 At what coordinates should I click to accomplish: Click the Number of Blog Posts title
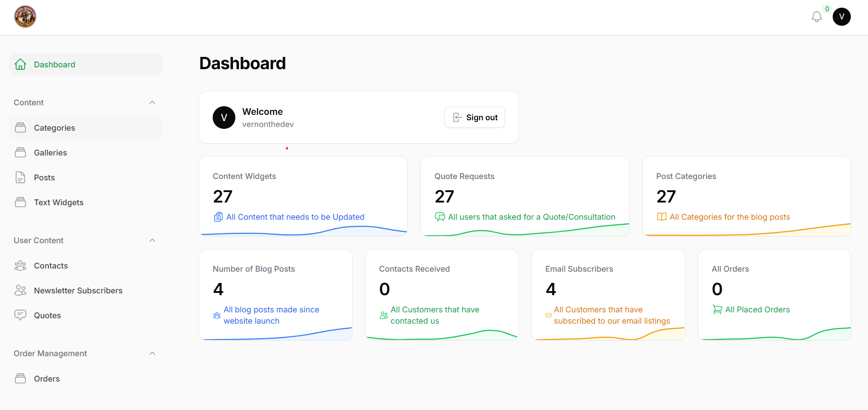(254, 269)
